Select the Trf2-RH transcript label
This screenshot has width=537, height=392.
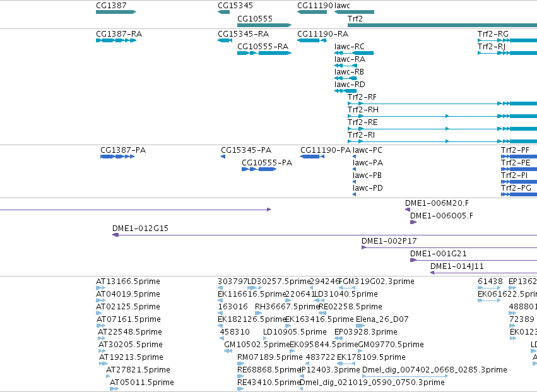pyautogui.click(x=363, y=110)
